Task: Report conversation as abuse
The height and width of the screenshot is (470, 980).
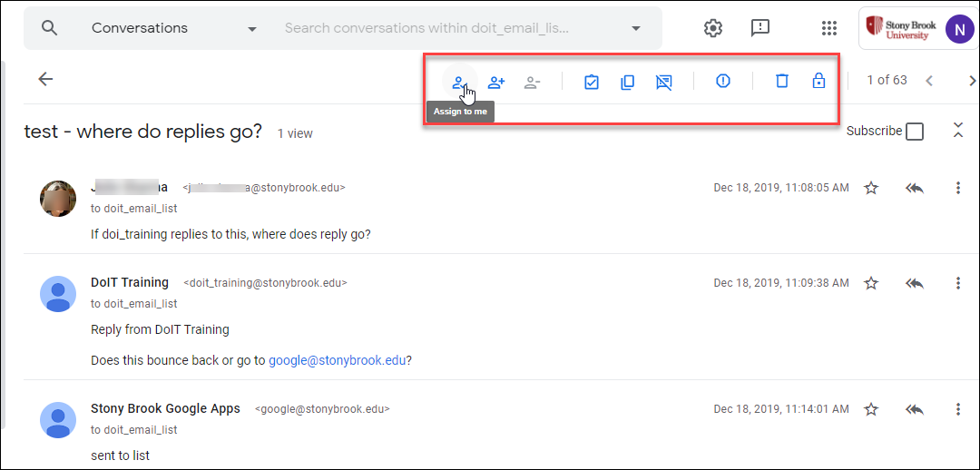Action: point(723,81)
